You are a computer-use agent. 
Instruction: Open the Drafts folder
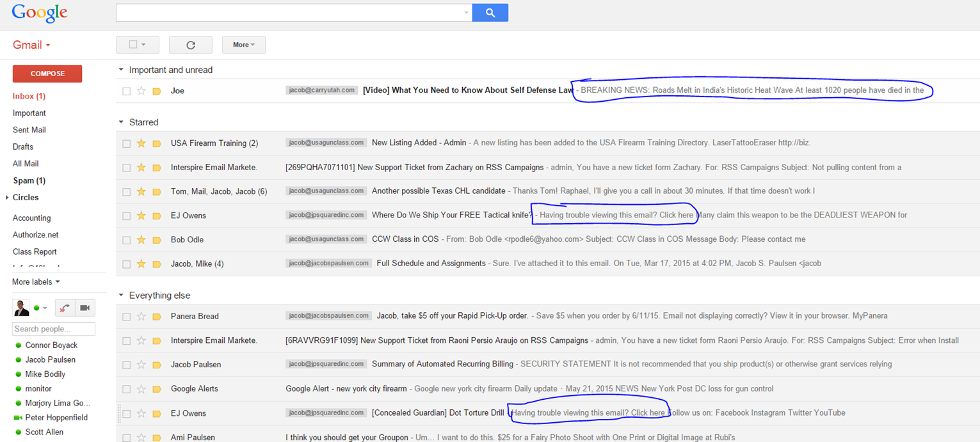tap(23, 146)
